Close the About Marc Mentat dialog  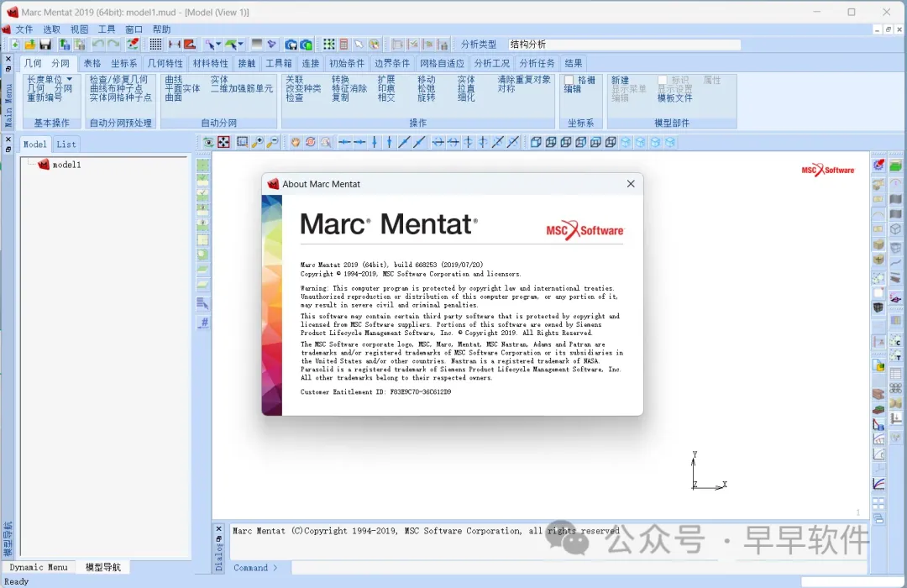[x=631, y=183]
